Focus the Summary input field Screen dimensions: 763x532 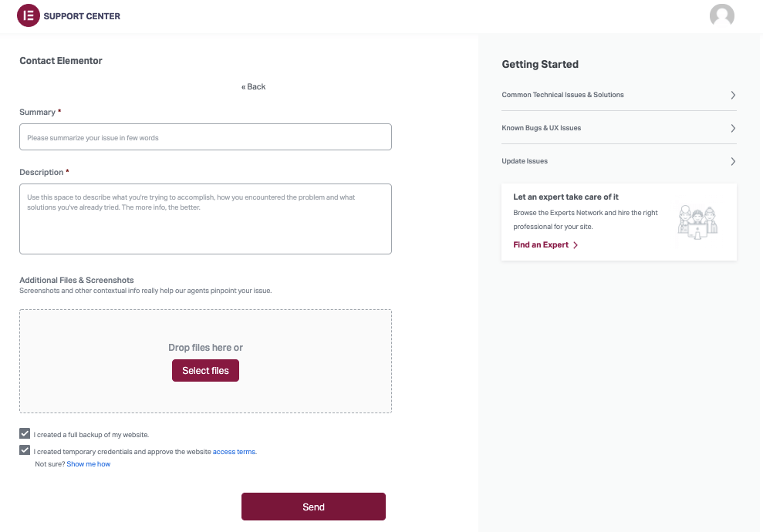tap(205, 137)
